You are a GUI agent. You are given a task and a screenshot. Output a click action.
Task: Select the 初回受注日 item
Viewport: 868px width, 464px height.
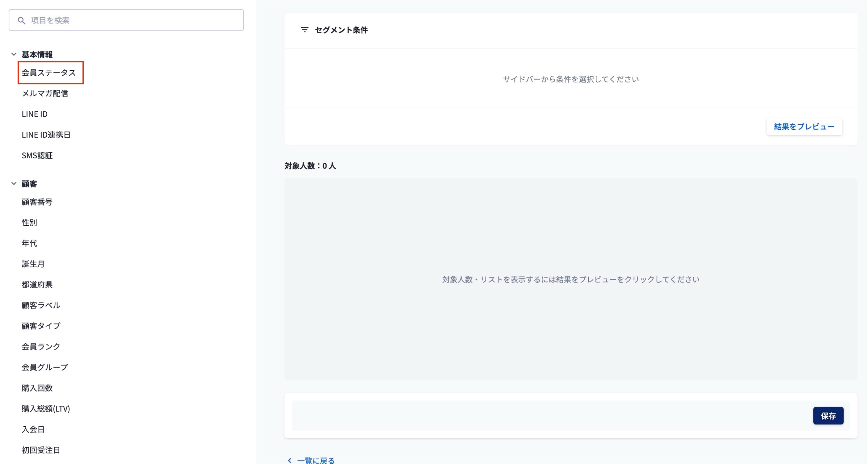tap(41, 450)
